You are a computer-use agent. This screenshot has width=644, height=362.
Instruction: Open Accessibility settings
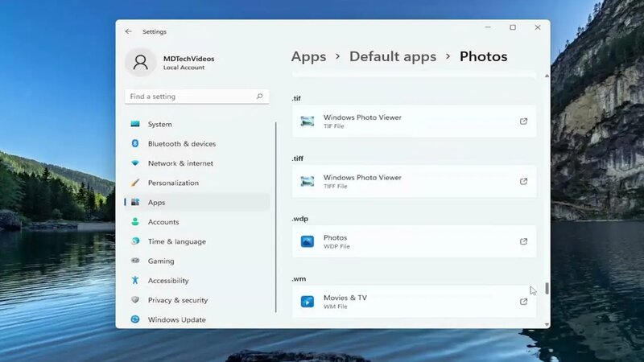(197, 280)
